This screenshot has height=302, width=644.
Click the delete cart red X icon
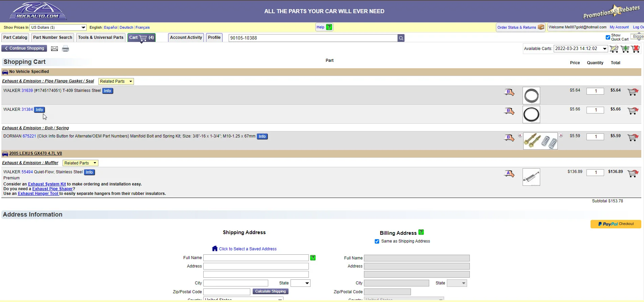pos(636,49)
